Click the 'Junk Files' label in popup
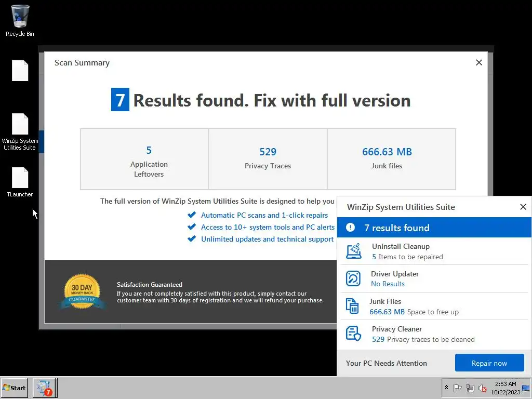The height and width of the screenshot is (399, 532). [x=385, y=301]
